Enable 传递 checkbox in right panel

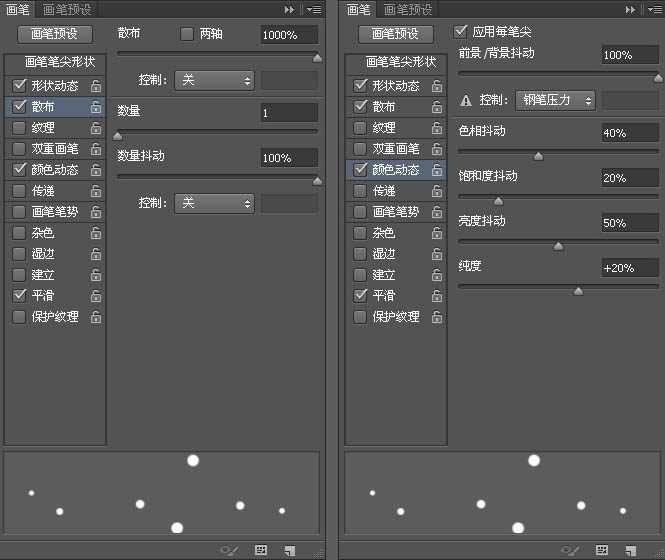360,190
